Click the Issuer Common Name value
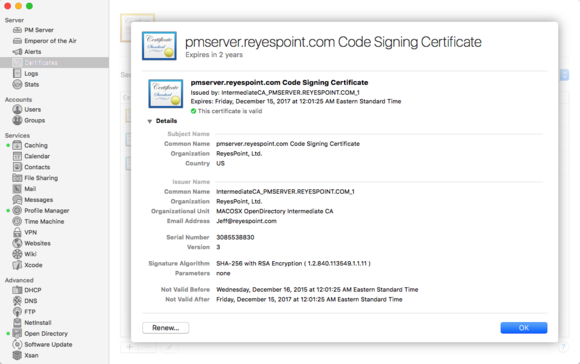Image resolution: width=580 pixels, height=364 pixels. coord(285,192)
